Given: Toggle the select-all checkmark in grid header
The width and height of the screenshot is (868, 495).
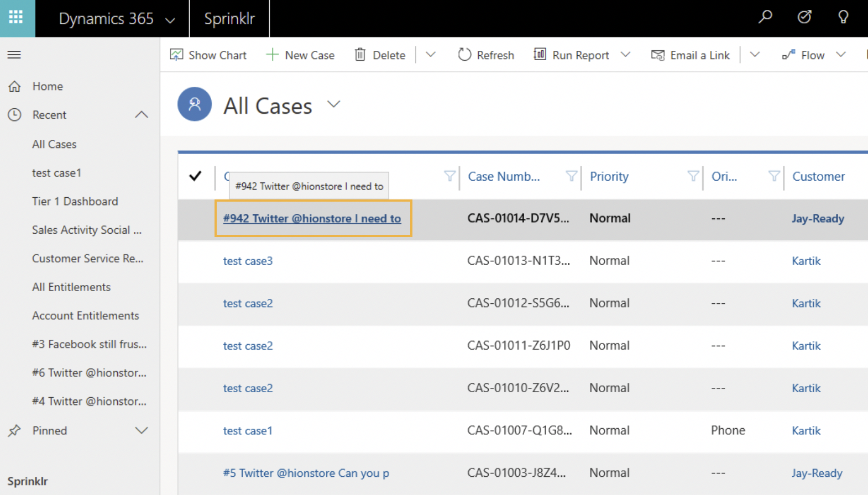Looking at the screenshot, I should click(x=195, y=176).
